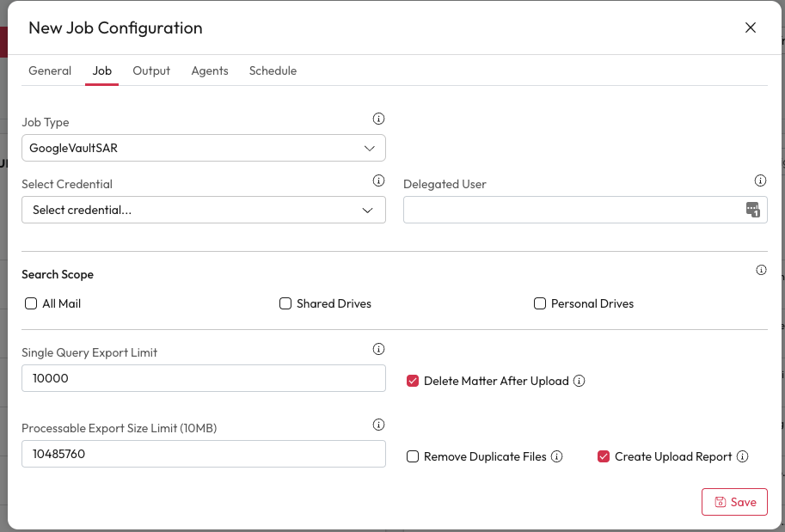Click the Single Query Export Limit field
This screenshot has height=532, width=785.
tap(203, 378)
